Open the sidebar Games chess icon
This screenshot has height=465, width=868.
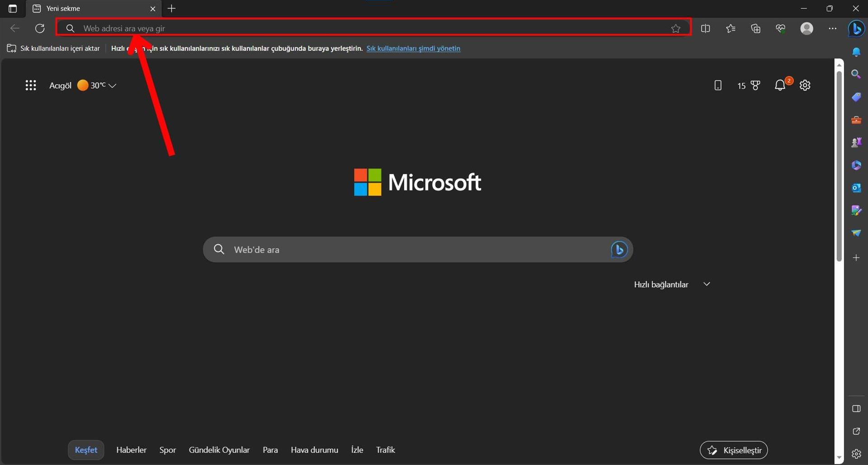tap(856, 143)
